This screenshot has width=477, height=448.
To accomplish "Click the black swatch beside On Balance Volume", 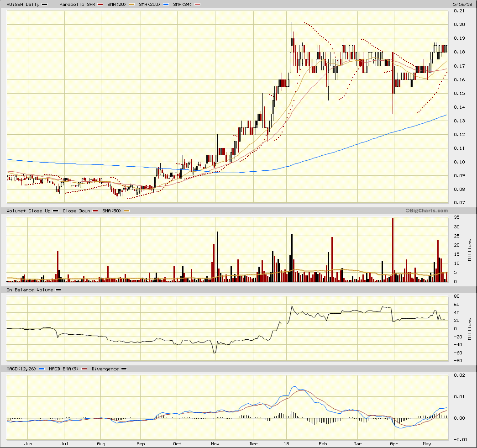I will (58, 290).
